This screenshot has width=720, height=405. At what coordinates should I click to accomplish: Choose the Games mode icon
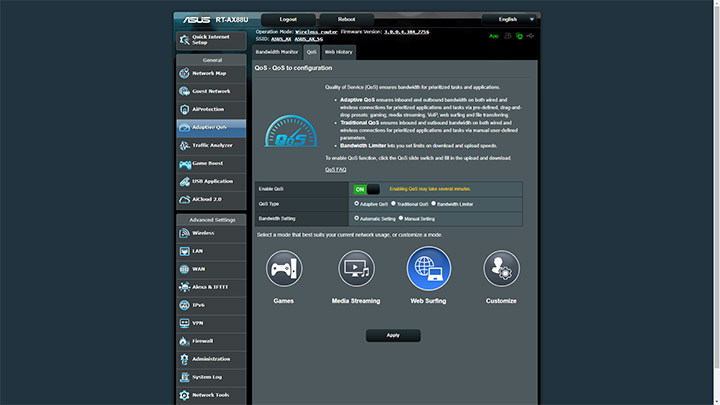pyautogui.click(x=284, y=269)
